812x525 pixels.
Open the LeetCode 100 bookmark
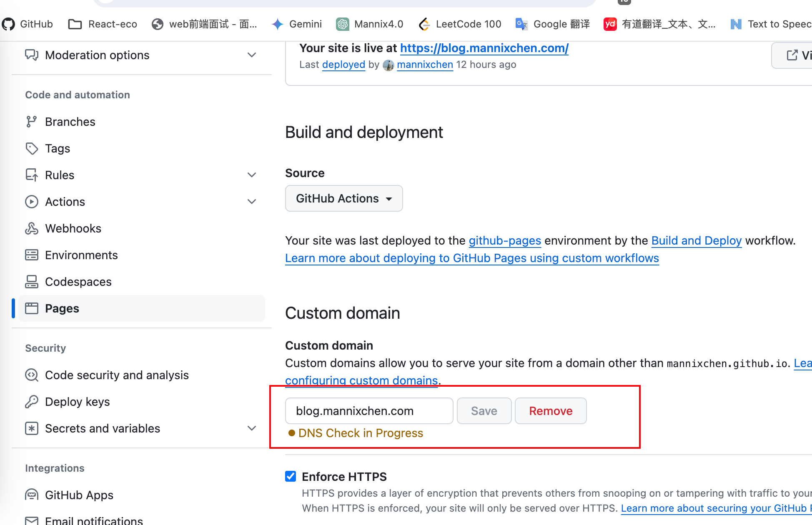tap(460, 24)
